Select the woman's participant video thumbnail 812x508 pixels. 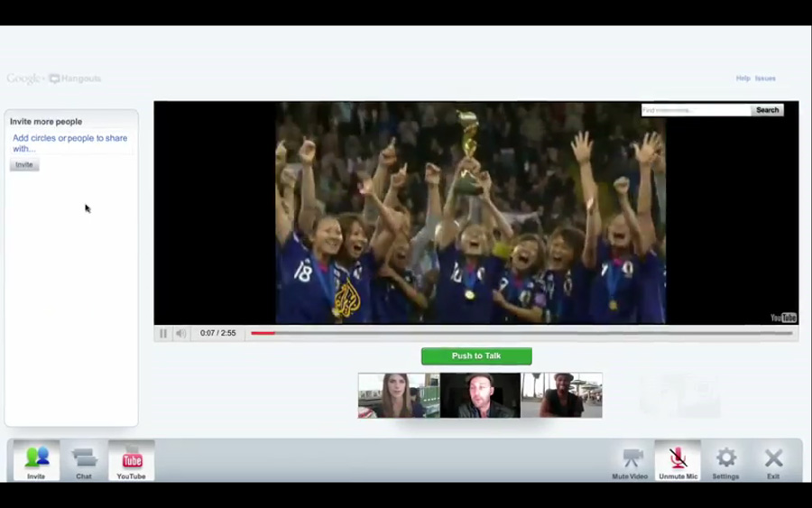point(399,395)
